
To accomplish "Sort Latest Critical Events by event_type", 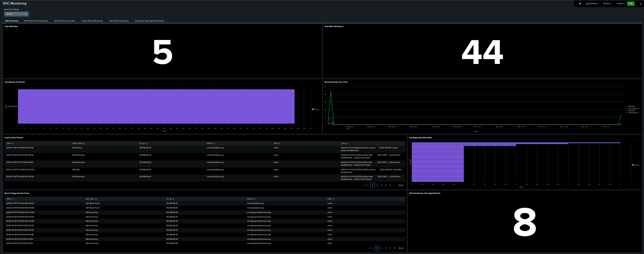I will point(78,143).
